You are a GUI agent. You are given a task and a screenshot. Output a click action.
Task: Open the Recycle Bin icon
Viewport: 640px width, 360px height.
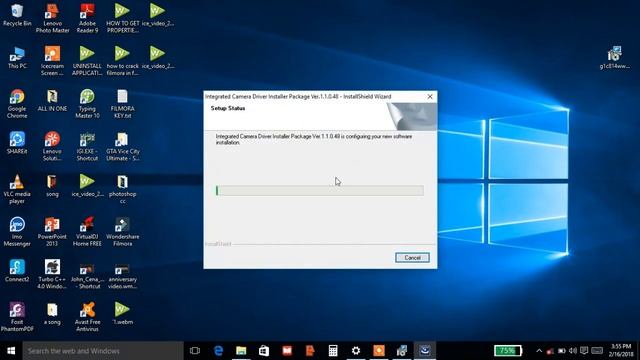click(17, 16)
